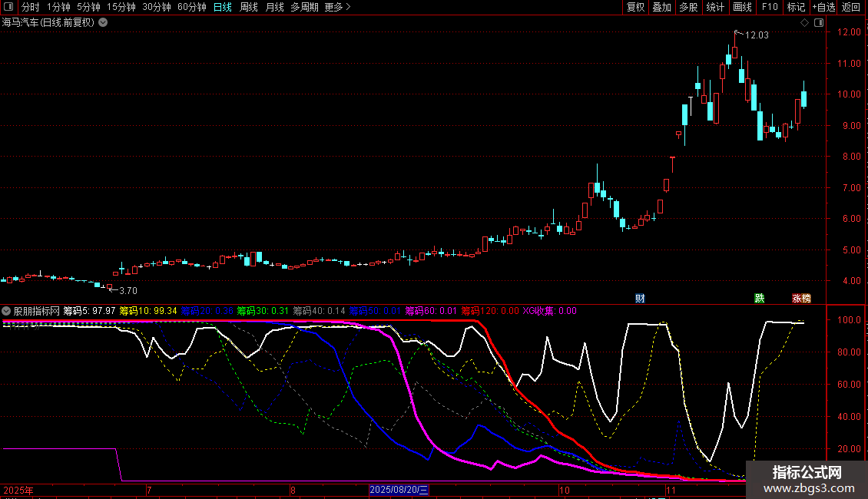The width and height of the screenshot is (868, 499).
Task: Switch to the 60分钟 period tab
Action: (x=191, y=8)
